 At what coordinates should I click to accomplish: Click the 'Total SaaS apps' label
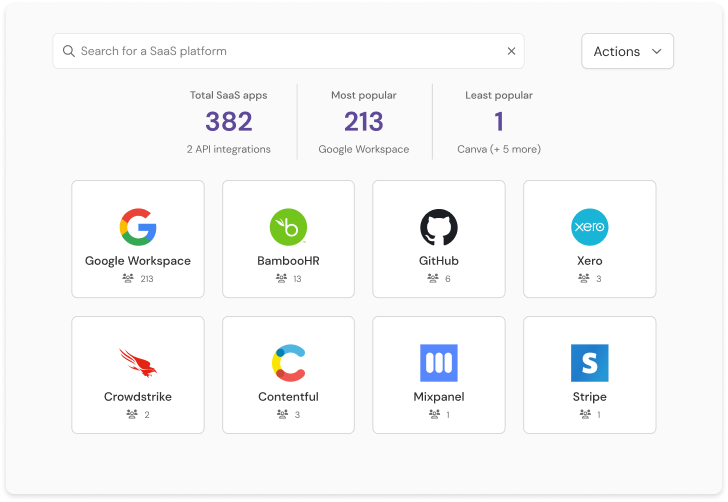[x=228, y=95]
